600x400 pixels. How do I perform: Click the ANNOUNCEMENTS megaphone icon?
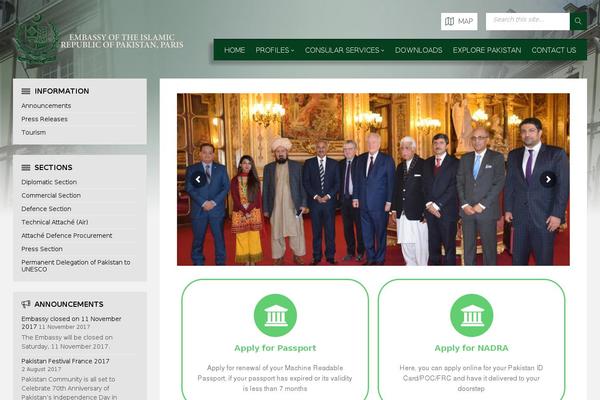26,304
